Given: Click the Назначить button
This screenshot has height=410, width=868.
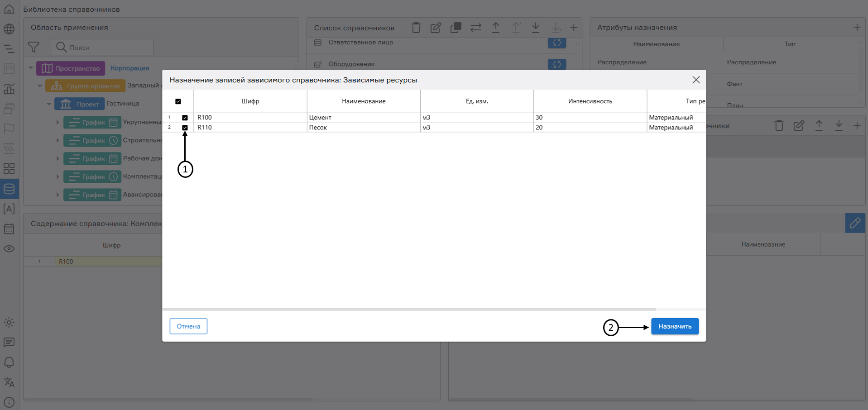Looking at the screenshot, I should 674,326.
